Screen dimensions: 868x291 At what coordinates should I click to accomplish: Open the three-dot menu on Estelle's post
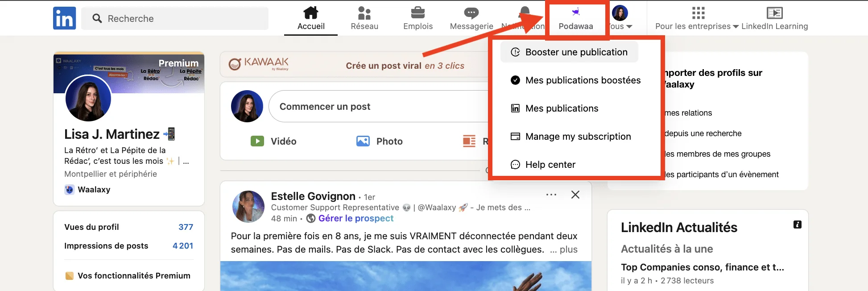[x=551, y=195]
